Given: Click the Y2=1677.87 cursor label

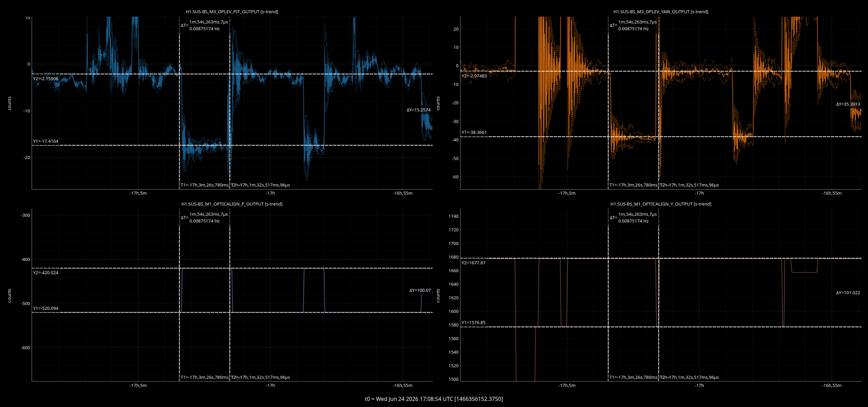Looking at the screenshot, I should [x=473, y=263].
